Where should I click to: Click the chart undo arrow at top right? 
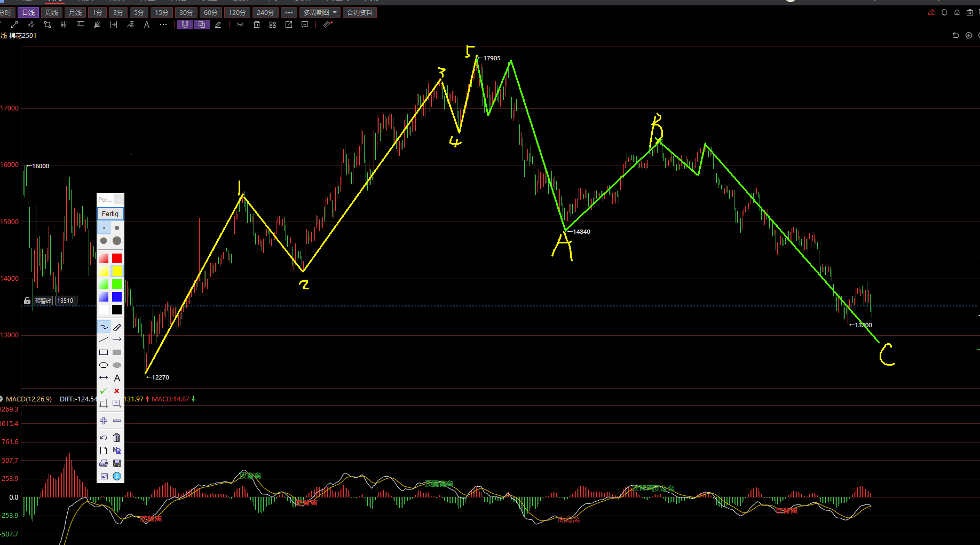click(956, 35)
